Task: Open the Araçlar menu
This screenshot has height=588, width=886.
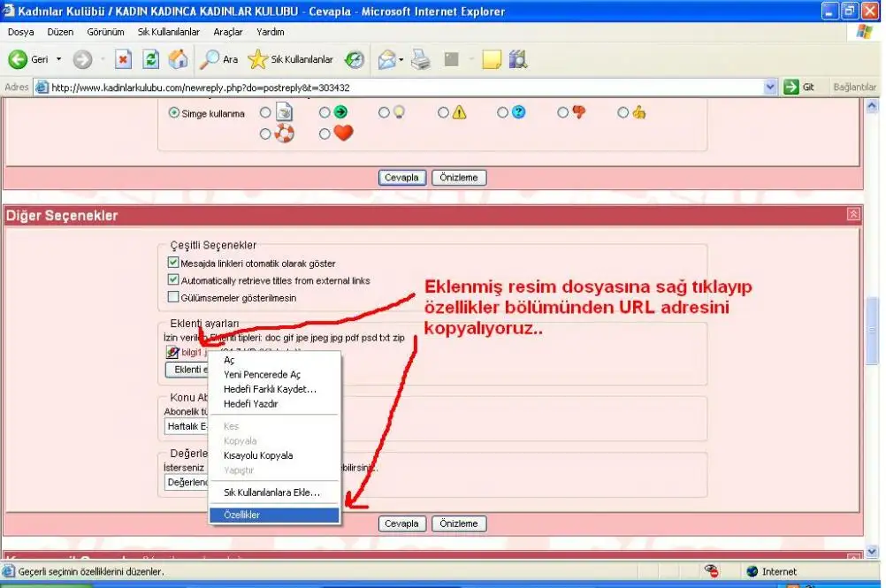Action: click(228, 32)
